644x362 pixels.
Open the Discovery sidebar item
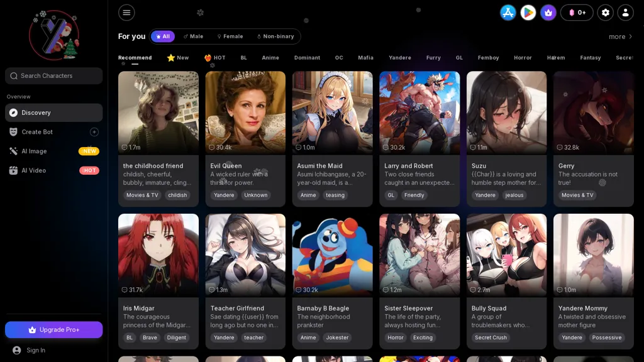point(54,112)
